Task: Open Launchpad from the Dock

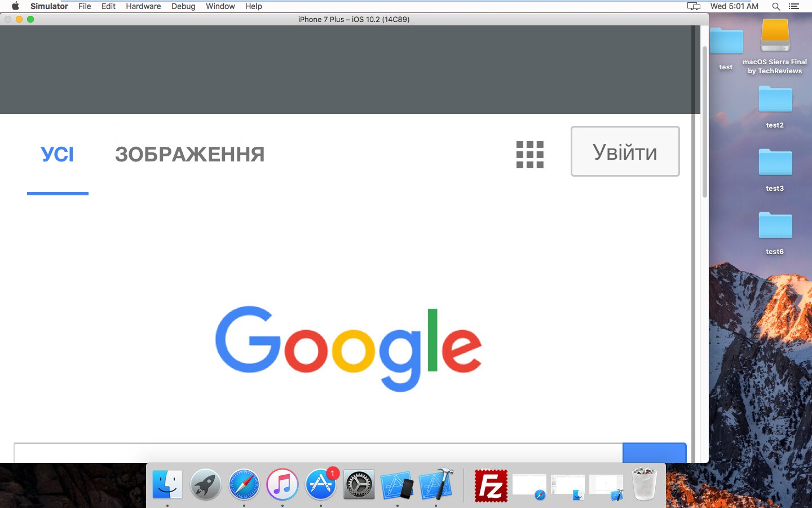Action: pos(206,485)
